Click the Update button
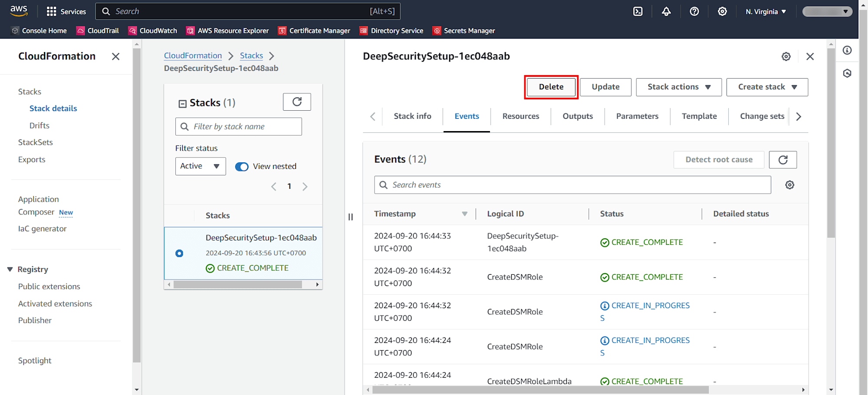This screenshot has height=395, width=868. [x=605, y=87]
